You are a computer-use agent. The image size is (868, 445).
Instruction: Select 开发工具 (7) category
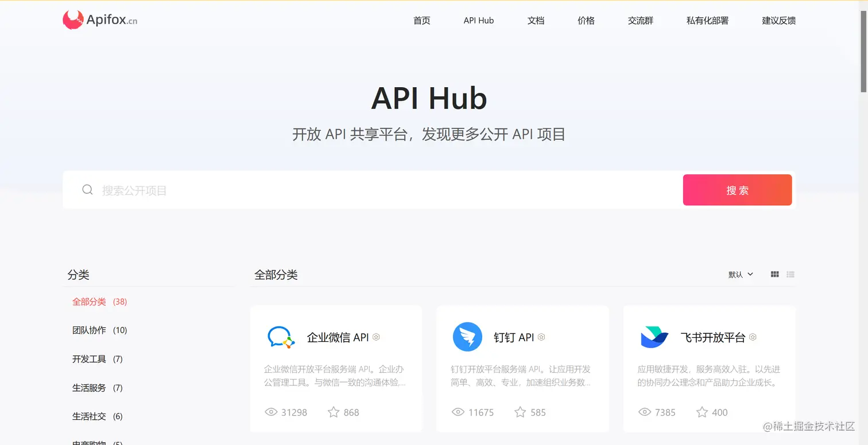[97, 359]
